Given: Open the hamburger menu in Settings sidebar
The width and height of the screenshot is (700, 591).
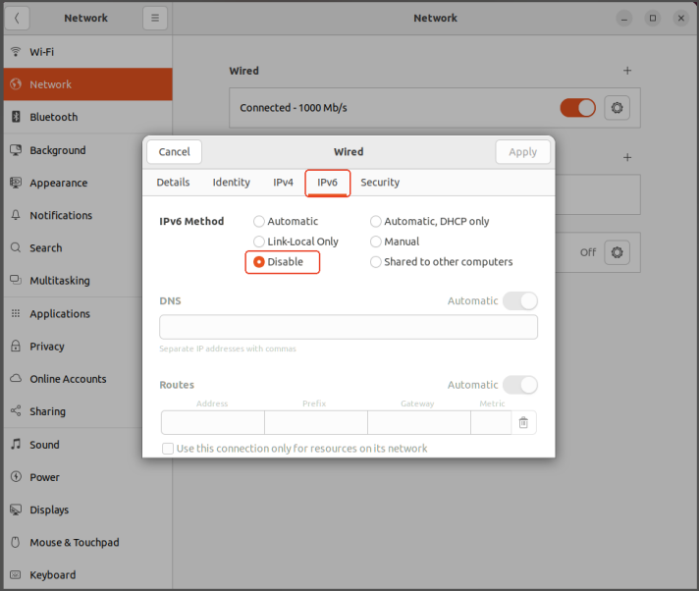Looking at the screenshot, I should click(155, 18).
